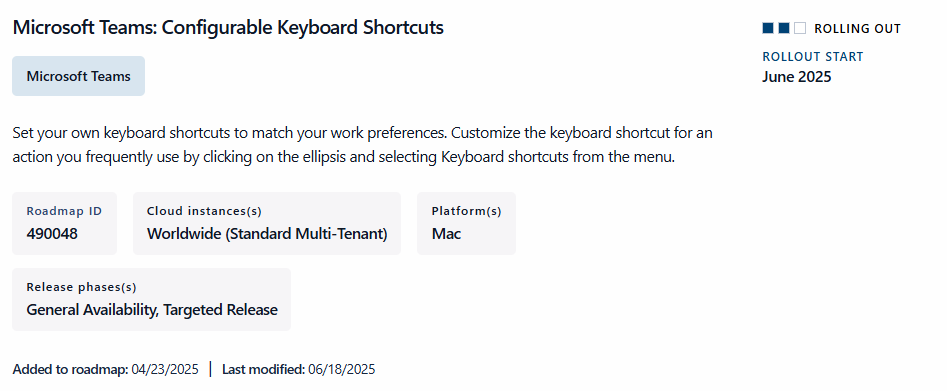Image resolution: width=947 pixels, height=391 pixels.
Task: Click the Cloud instances(s) label
Action: (x=204, y=211)
